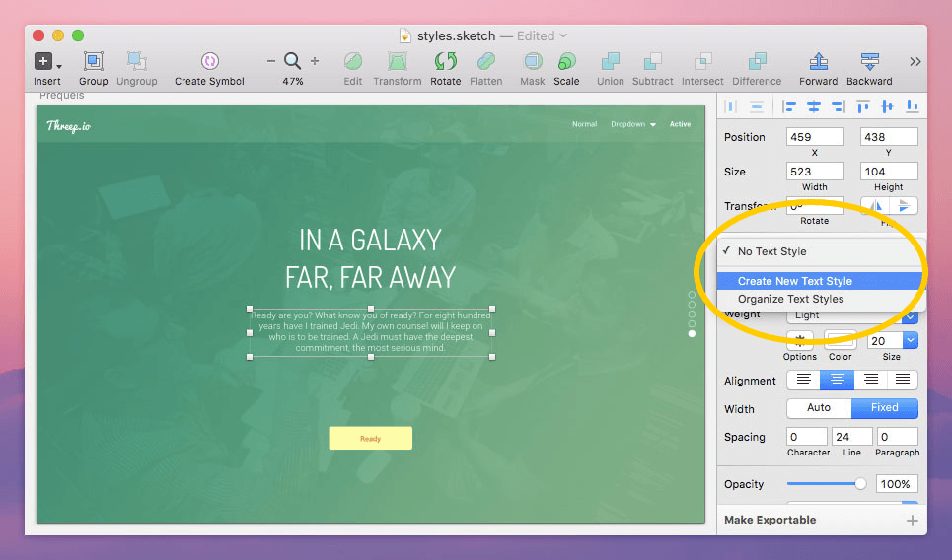Align layers to horizontal center

tap(814, 106)
